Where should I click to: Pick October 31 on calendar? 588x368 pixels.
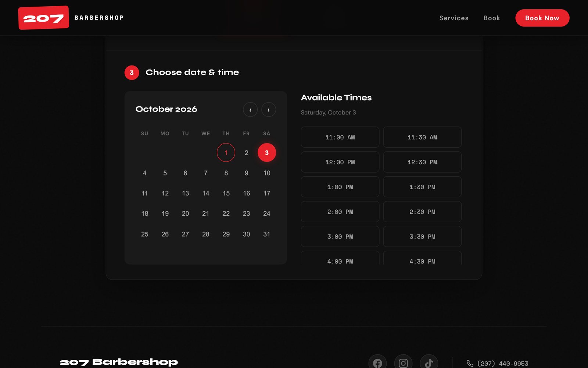pyautogui.click(x=267, y=234)
